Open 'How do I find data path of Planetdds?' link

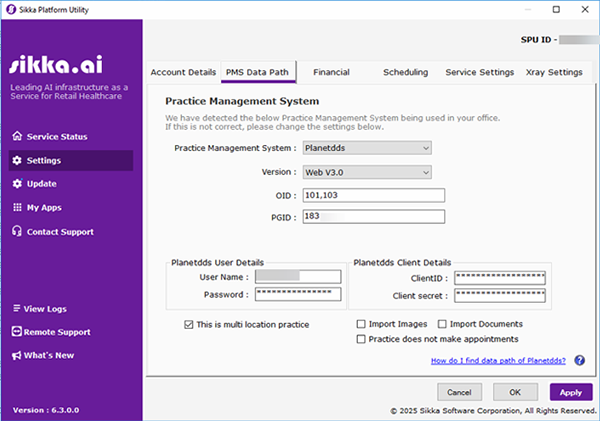498,361
